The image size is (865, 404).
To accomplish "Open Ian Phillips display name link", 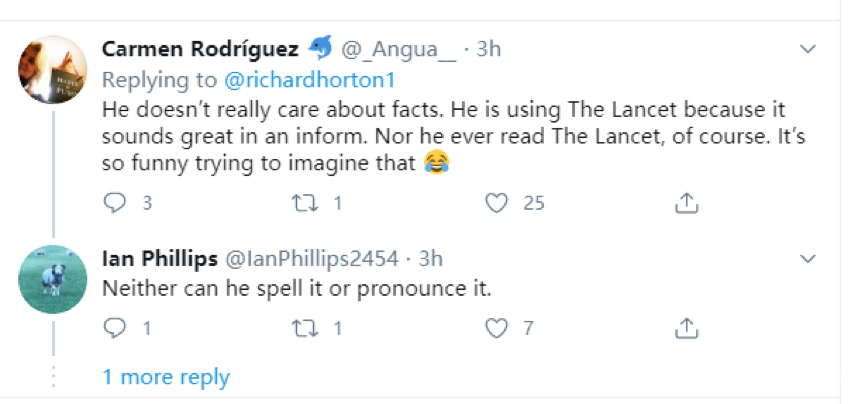I will [162, 260].
